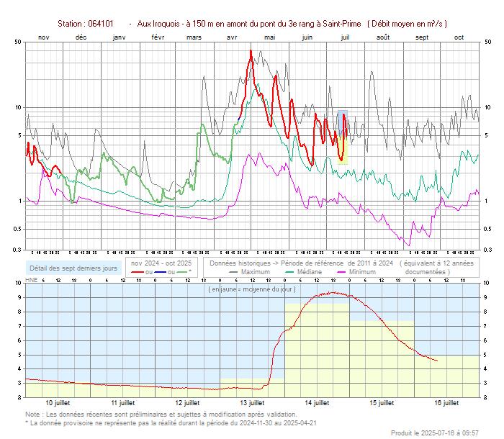Click the magenta line beside 'Minimum'
This screenshot has width=504, height=439.
[x=341, y=272]
